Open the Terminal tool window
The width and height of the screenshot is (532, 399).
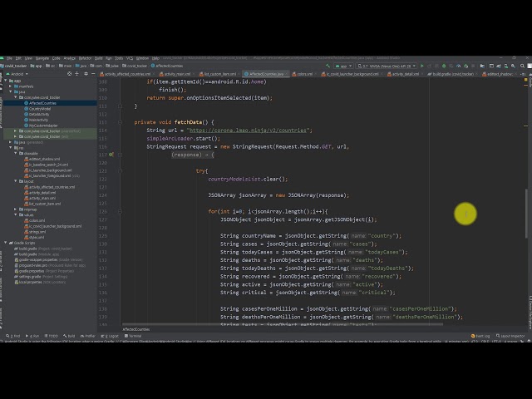133,336
